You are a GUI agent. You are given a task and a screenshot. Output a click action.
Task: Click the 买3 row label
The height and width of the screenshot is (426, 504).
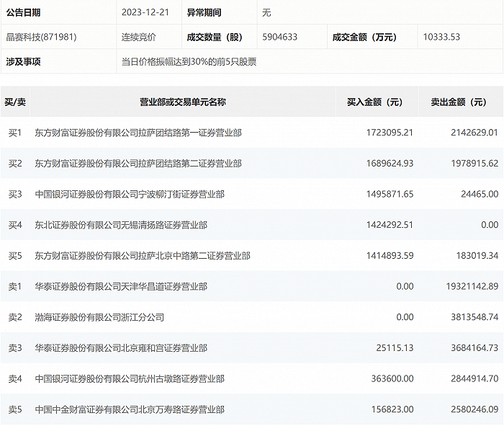[x=15, y=195]
